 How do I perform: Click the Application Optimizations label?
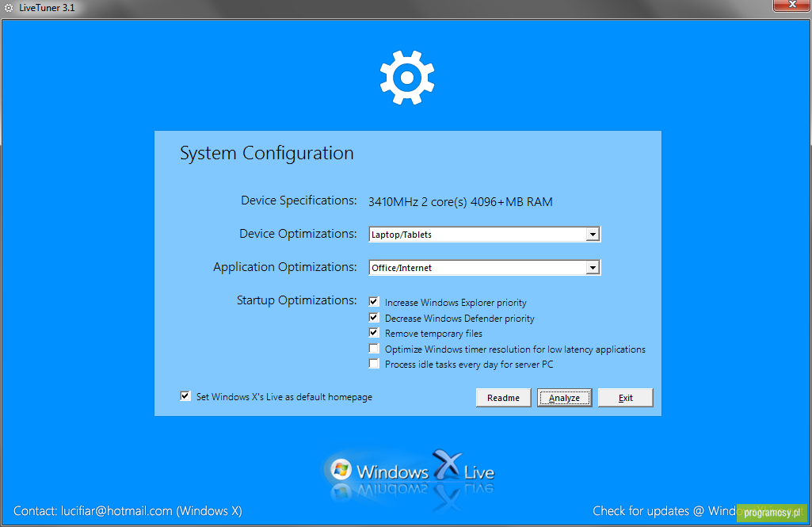[285, 267]
